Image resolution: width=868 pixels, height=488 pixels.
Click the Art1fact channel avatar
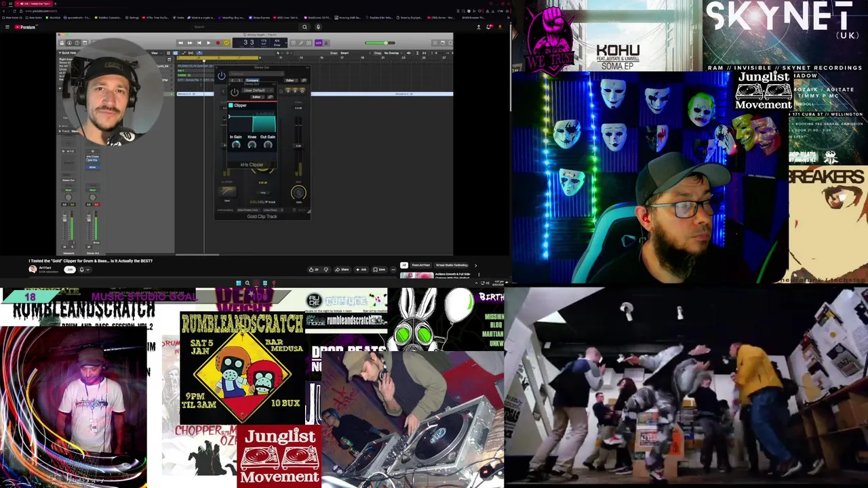tap(33, 269)
